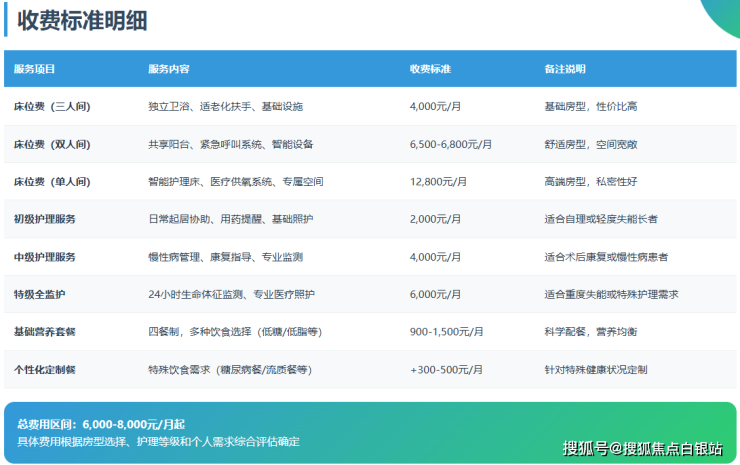Screen dimensions: 740x465
Task: Select the 中级护理服务 row label
Action: [45, 257]
